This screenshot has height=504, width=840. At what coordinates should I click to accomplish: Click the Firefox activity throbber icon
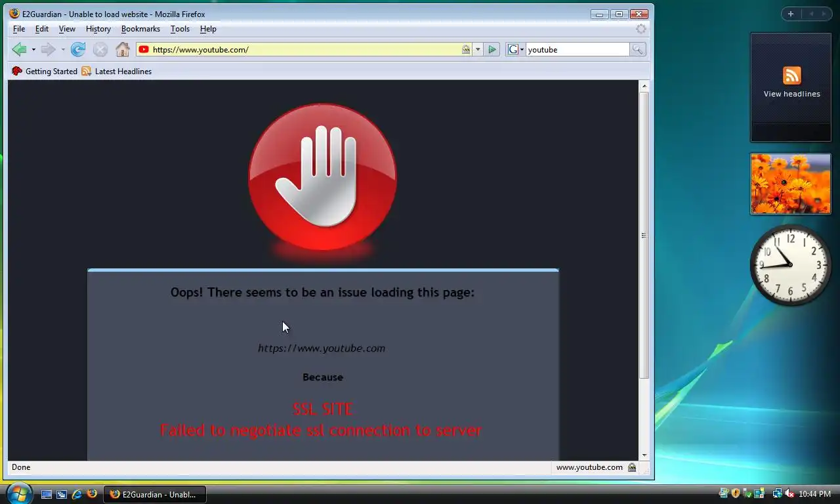(x=641, y=29)
